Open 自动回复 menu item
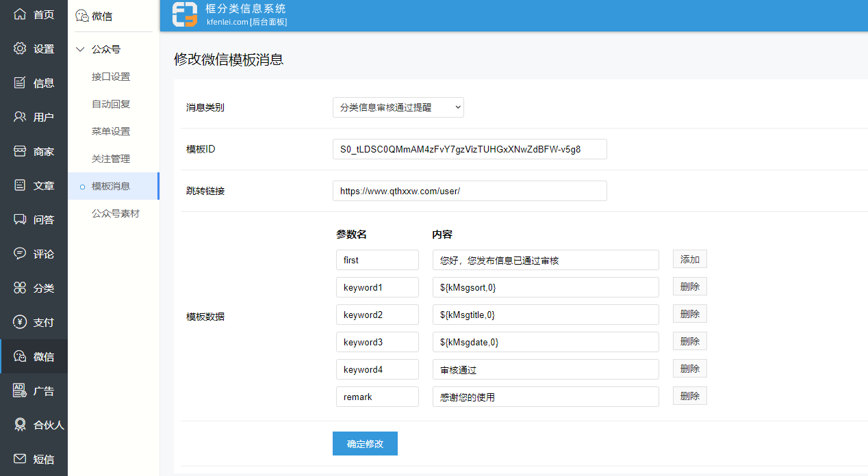 pos(111,104)
